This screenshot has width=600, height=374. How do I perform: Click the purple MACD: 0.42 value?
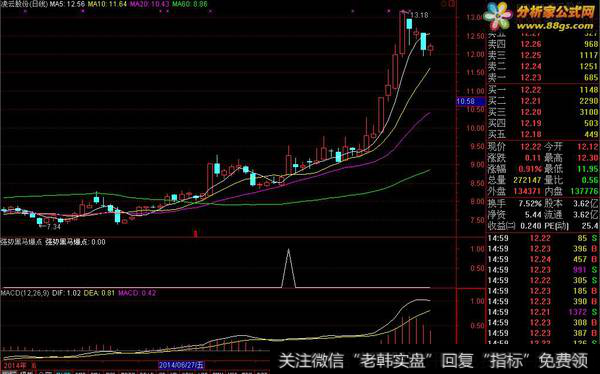coord(137,293)
